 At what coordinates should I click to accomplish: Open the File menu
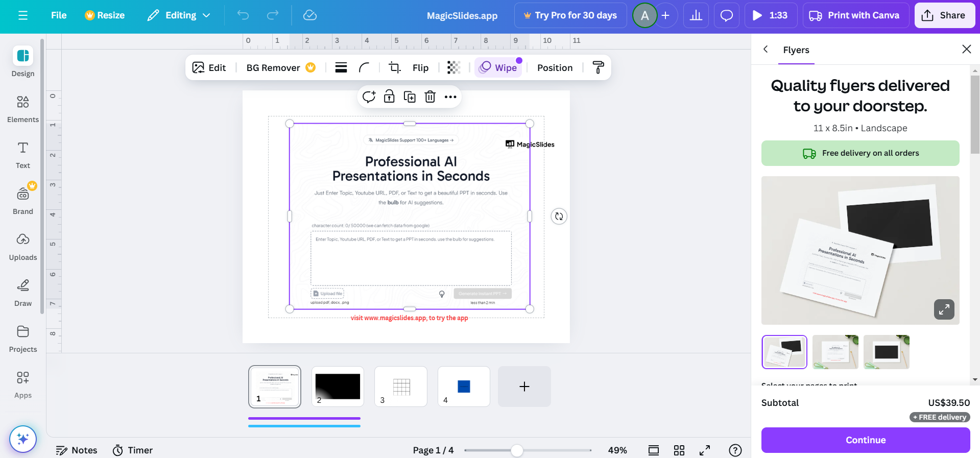pos(59,15)
